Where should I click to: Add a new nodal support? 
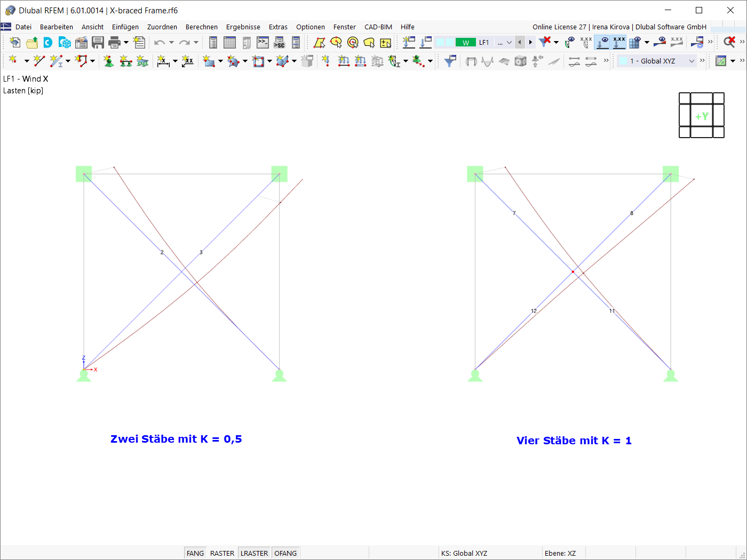click(108, 61)
